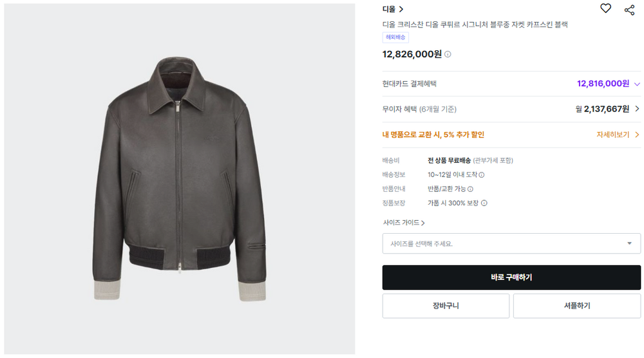Click the 셔플하기 button
This screenshot has width=644, height=358.
pos(576,306)
